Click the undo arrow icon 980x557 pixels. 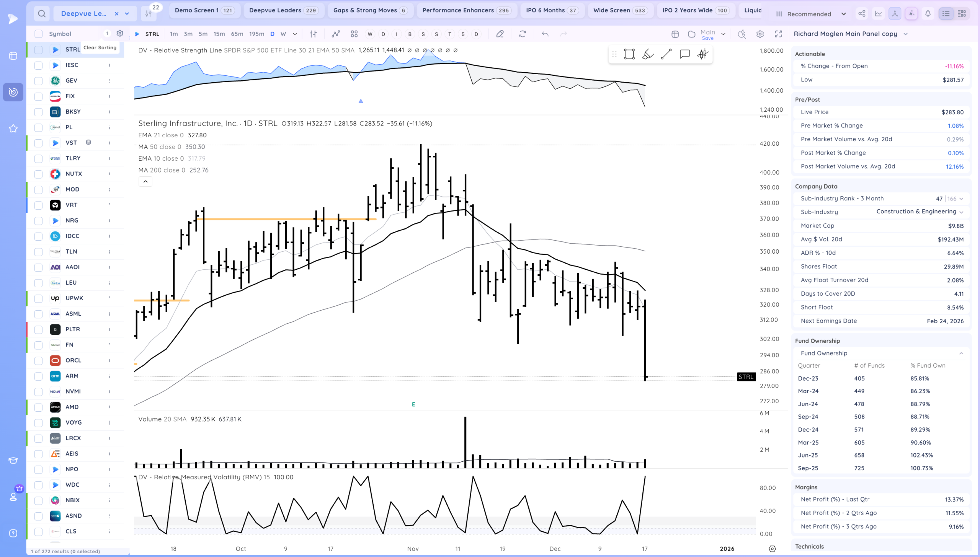click(545, 34)
